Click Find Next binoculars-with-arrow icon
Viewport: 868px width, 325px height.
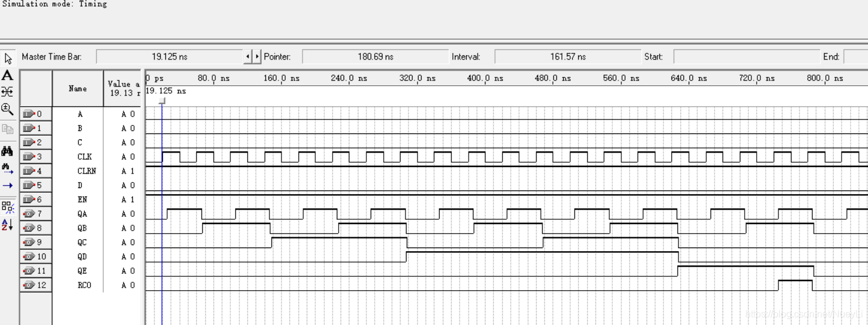[x=7, y=168]
